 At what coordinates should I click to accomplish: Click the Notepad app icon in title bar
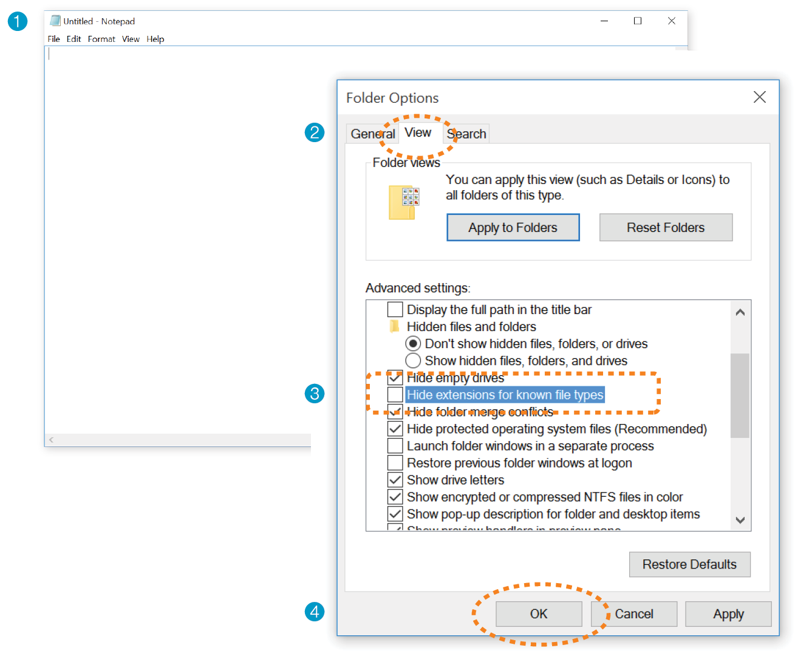(55, 21)
